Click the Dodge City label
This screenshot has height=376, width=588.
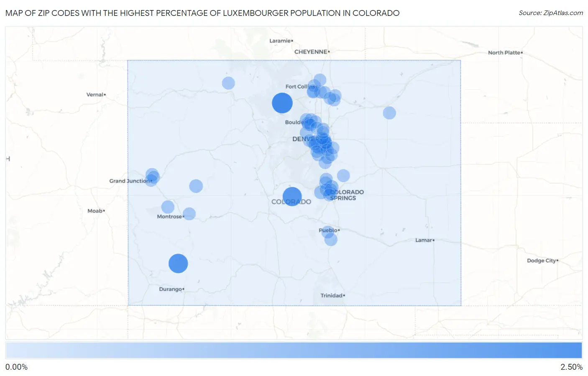(542, 261)
